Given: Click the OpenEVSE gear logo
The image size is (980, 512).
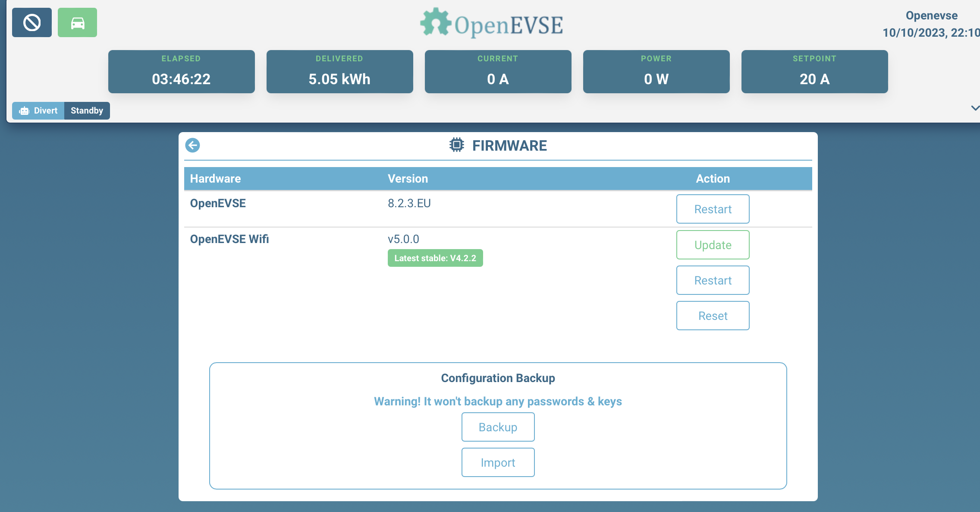Looking at the screenshot, I should (x=436, y=23).
